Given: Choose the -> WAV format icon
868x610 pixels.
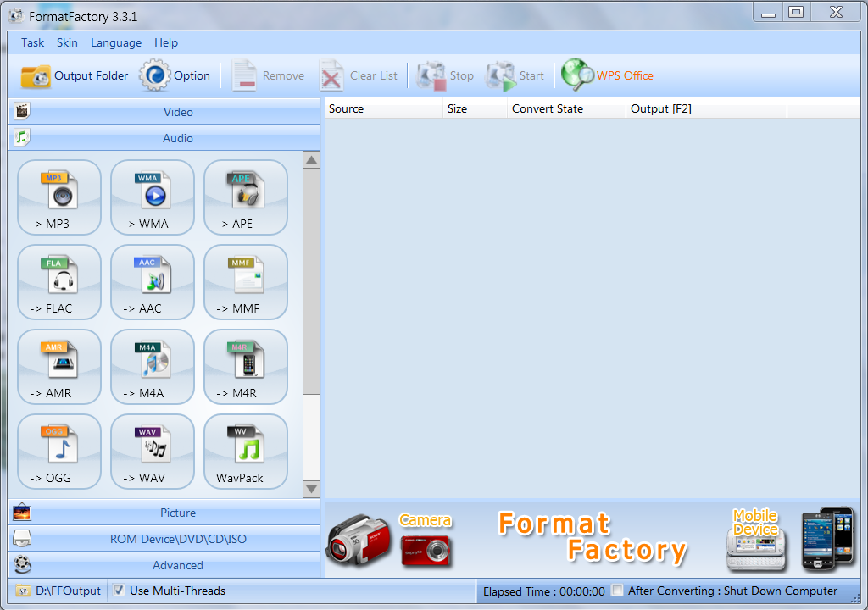Looking at the screenshot, I should [x=153, y=452].
